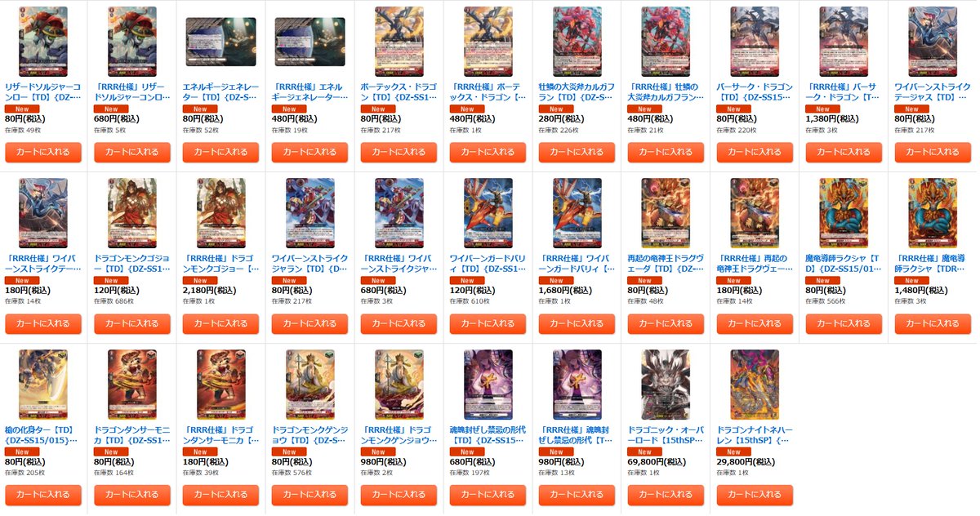
Task: Add the 槍の化身ター card to cart
Action: point(43,495)
